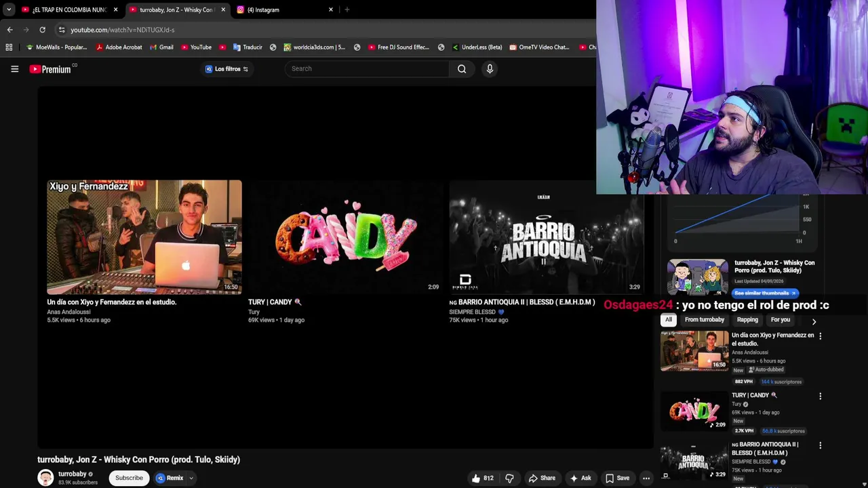
Task: Open site information icon in address bar
Action: pyautogui.click(x=62, y=30)
